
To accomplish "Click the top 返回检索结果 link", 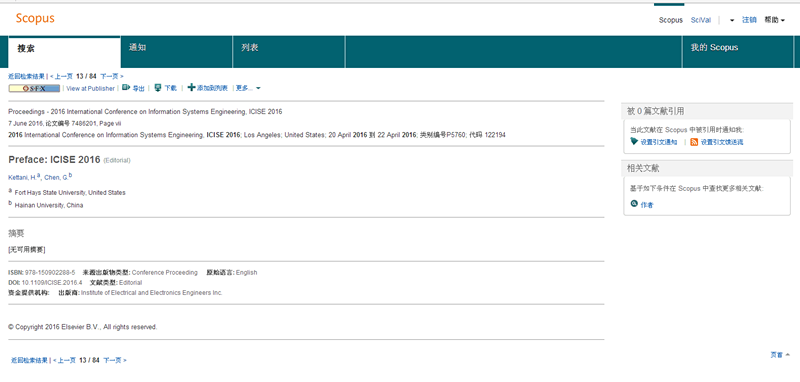I will 26,76.
